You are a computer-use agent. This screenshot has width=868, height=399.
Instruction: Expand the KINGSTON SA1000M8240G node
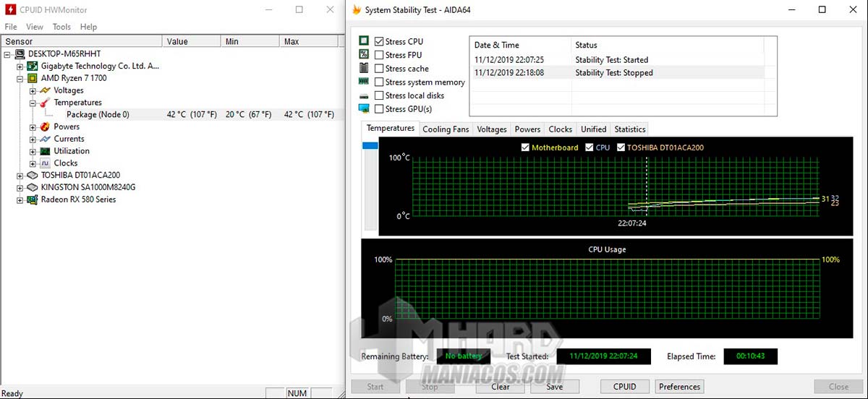[20, 187]
